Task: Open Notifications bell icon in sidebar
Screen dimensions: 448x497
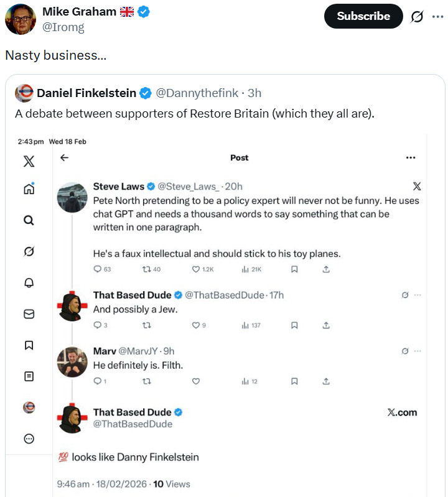Action: [29, 282]
